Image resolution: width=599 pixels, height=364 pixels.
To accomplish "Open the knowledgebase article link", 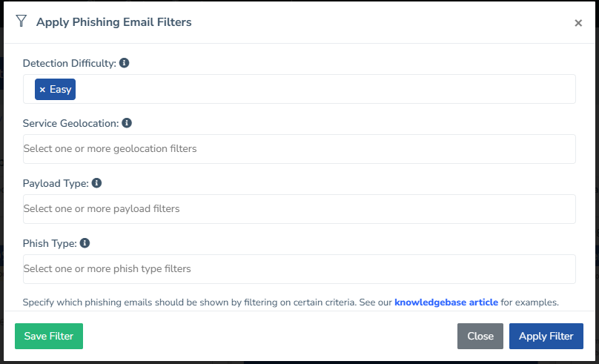I will click(446, 302).
